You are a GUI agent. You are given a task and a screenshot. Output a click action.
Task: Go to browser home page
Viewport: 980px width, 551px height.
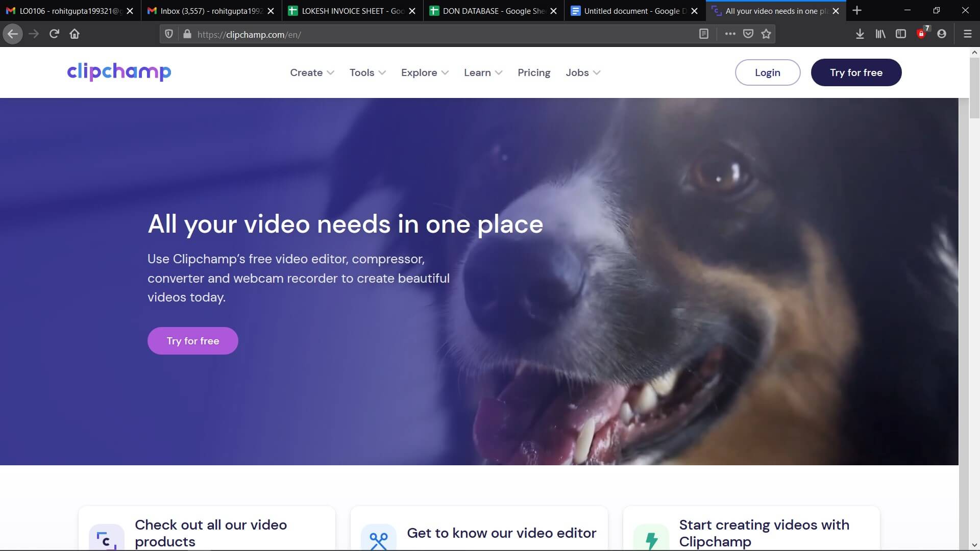(x=75, y=34)
